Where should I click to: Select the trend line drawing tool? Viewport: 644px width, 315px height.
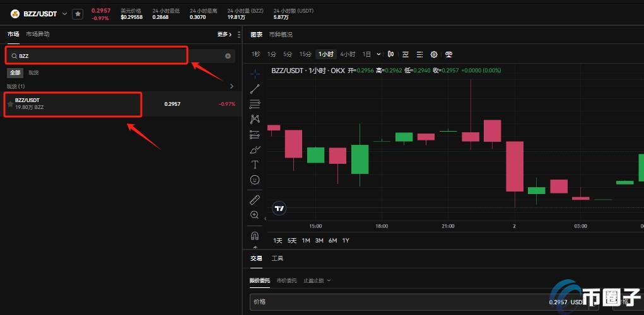coord(255,89)
